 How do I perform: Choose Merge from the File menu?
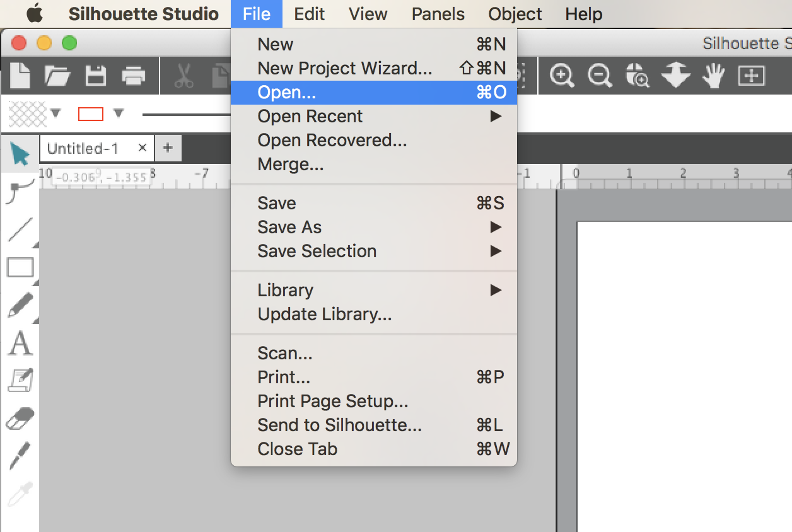click(290, 165)
